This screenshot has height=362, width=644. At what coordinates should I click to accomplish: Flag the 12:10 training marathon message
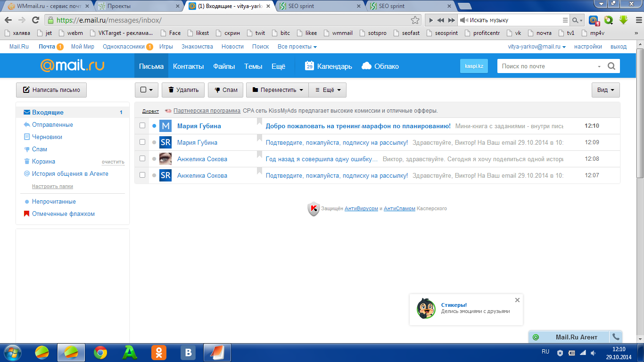pyautogui.click(x=259, y=122)
